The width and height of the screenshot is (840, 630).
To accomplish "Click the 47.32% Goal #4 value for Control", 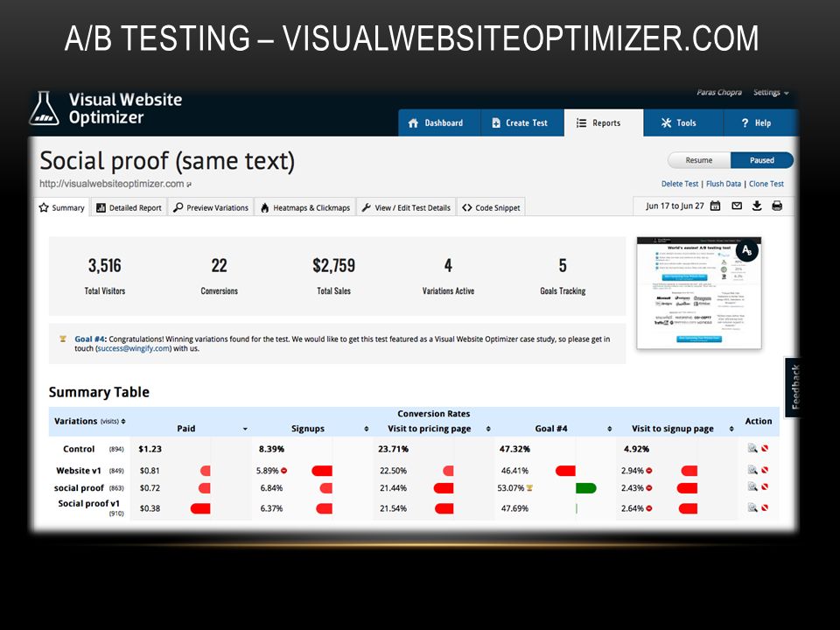I will (x=514, y=449).
